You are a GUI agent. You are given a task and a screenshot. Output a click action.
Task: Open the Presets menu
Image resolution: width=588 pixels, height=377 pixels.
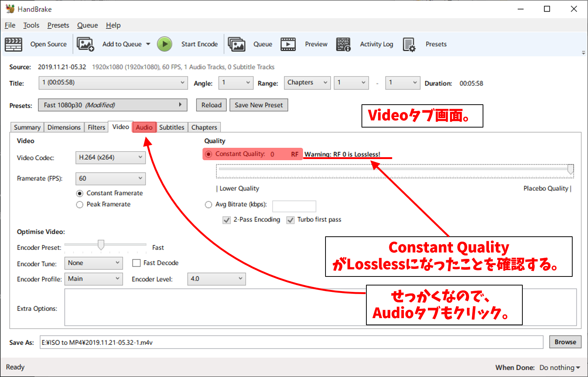tap(58, 25)
